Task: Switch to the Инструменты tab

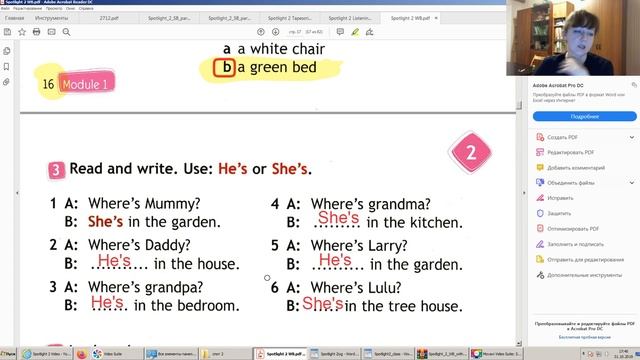Action: click(51, 18)
